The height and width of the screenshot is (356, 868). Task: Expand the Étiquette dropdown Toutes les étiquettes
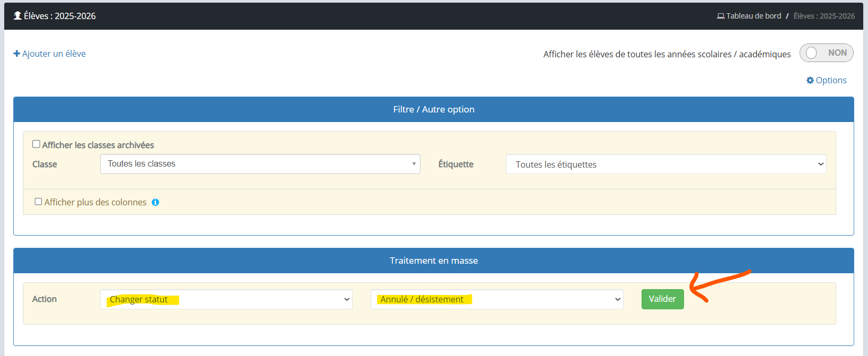pyautogui.click(x=666, y=164)
